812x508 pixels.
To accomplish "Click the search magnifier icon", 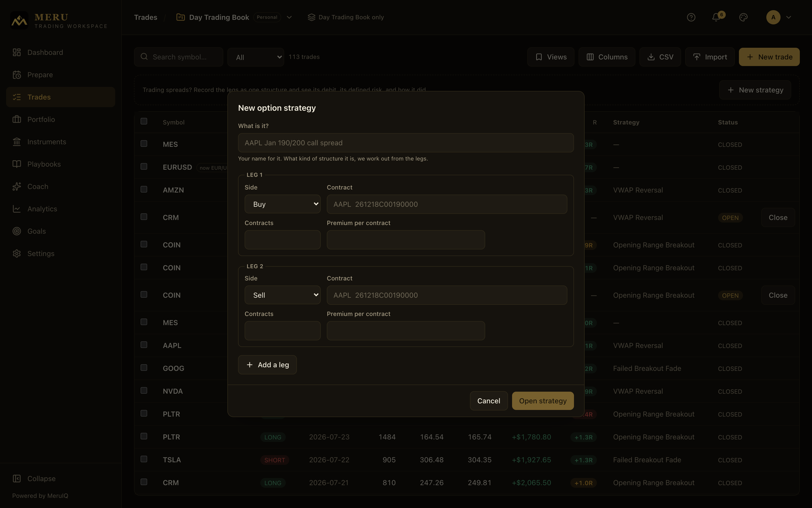I will point(144,56).
